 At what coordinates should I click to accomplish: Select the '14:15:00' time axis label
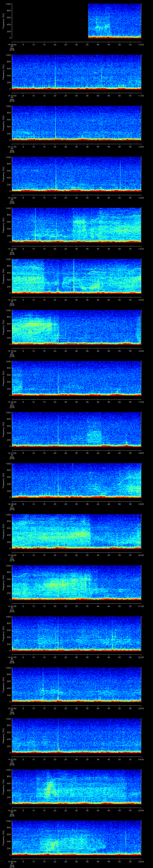click(x=12, y=351)
